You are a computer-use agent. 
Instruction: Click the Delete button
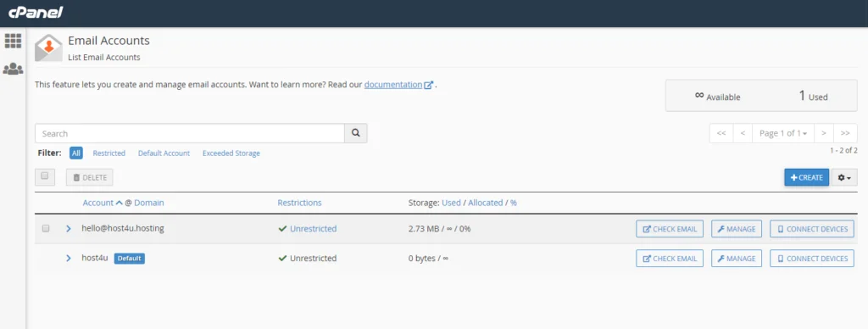[x=90, y=177]
